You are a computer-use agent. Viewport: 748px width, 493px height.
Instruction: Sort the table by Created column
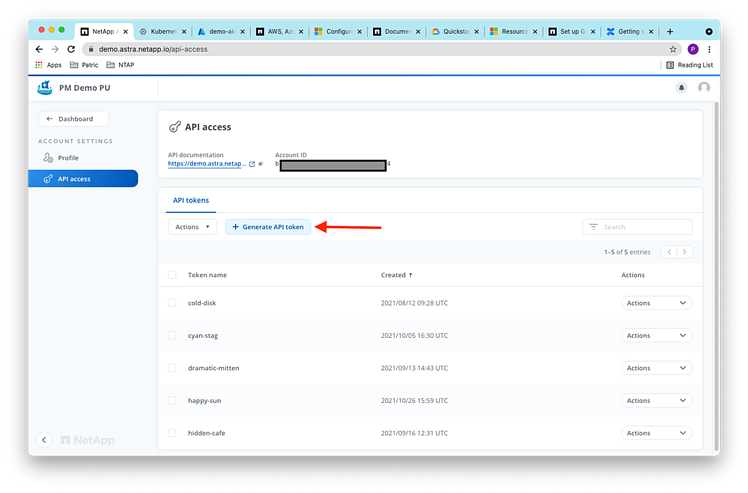coord(395,275)
